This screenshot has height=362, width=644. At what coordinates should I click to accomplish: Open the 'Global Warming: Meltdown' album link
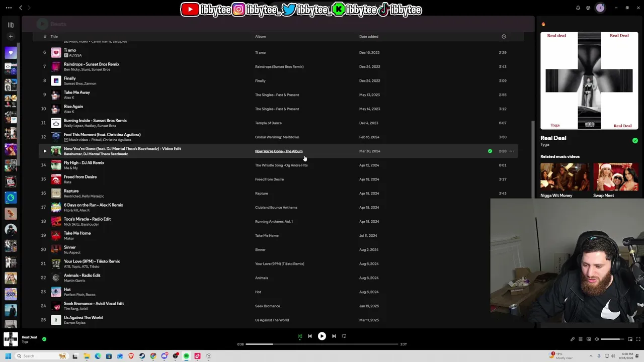(x=277, y=137)
